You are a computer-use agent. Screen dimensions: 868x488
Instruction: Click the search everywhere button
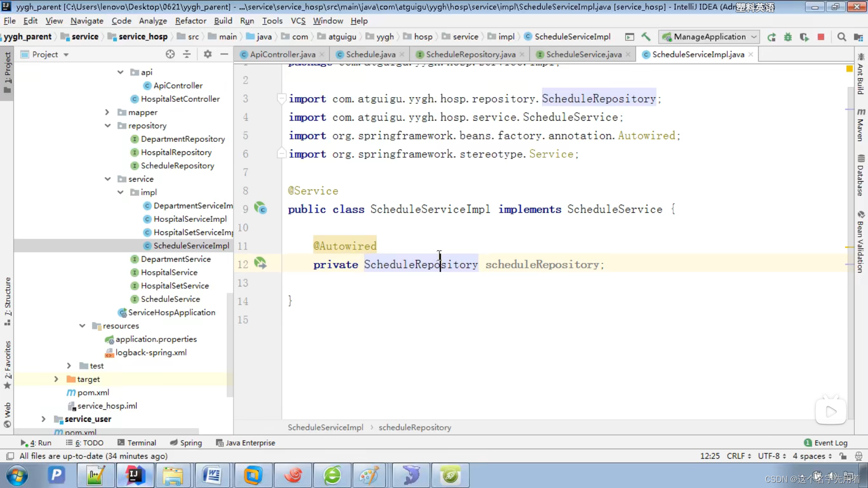[x=842, y=36]
